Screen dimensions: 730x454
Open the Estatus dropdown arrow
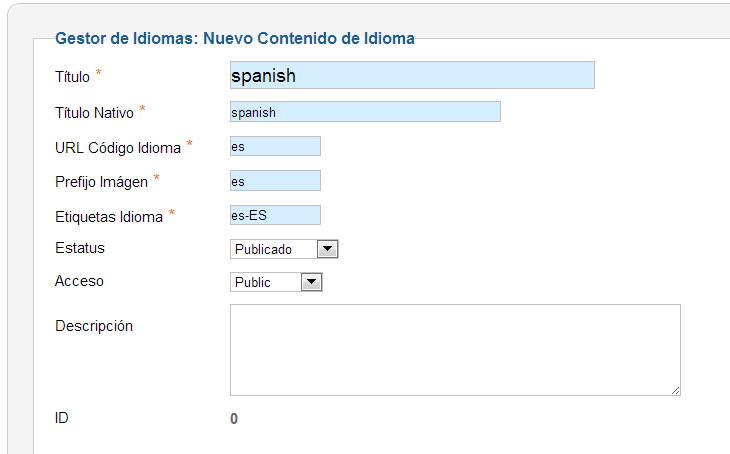(x=327, y=249)
